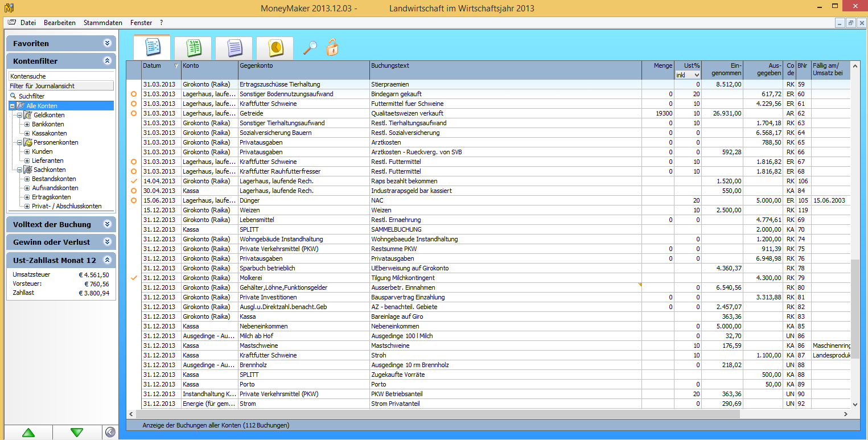Collapse sidebar with round grey arrow button
Image resolution: width=868 pixels, height=440 pixels.
click(110, 433)
